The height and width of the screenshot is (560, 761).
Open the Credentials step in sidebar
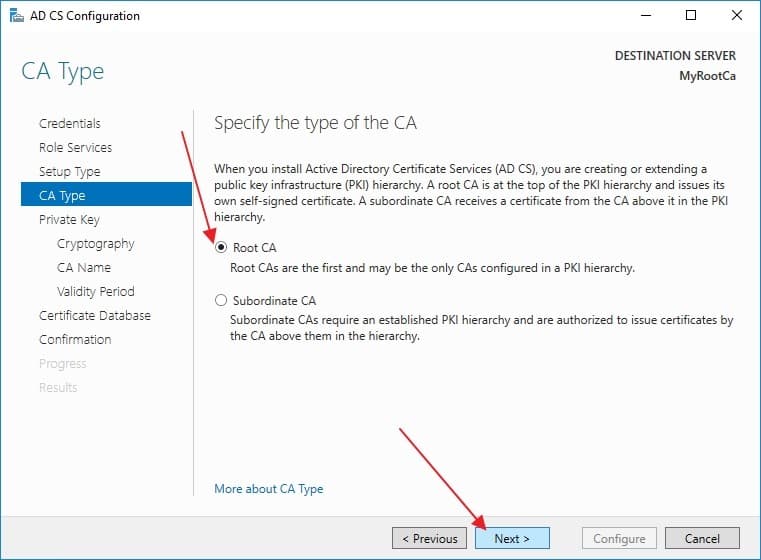tap(70, 124)
